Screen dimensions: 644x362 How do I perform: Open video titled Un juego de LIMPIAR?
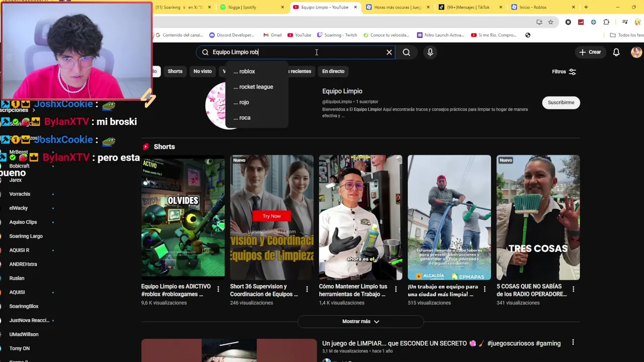point(441,343)
